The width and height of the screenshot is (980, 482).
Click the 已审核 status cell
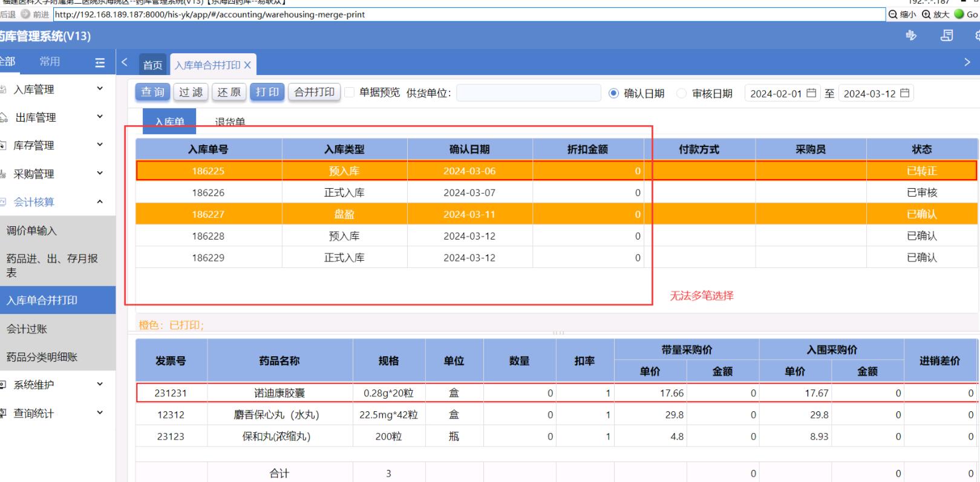click(x=922, y=193)
